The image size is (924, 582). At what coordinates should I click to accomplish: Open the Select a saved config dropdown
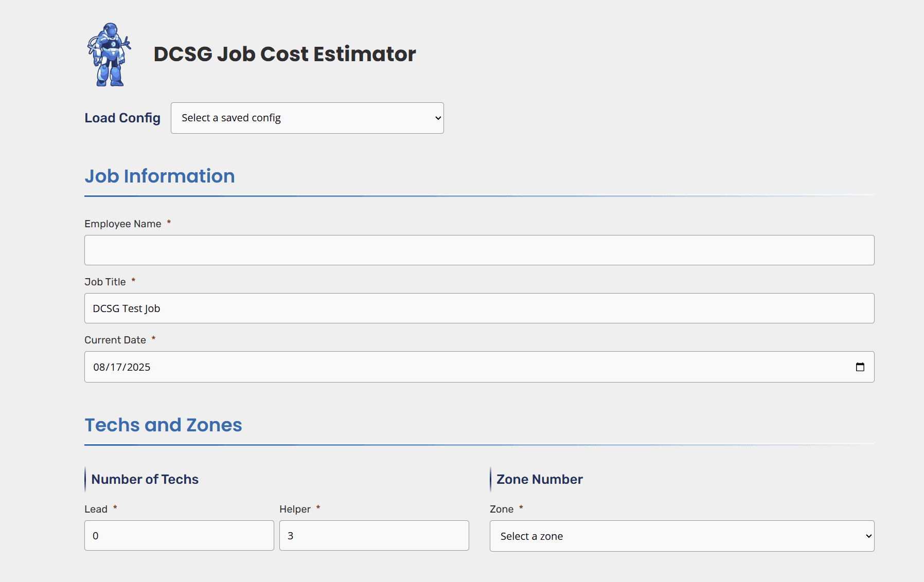(x=307, y=118)
